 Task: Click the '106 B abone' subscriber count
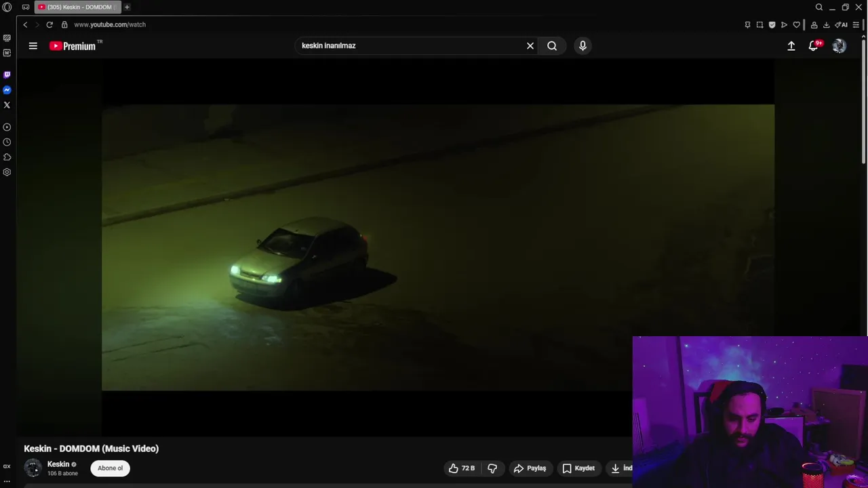coord(62,474)
